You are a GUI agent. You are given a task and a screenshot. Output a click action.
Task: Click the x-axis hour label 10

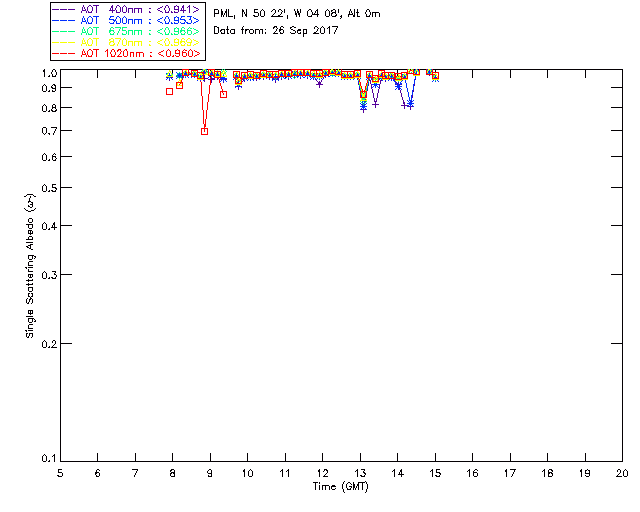click(247, 473)
